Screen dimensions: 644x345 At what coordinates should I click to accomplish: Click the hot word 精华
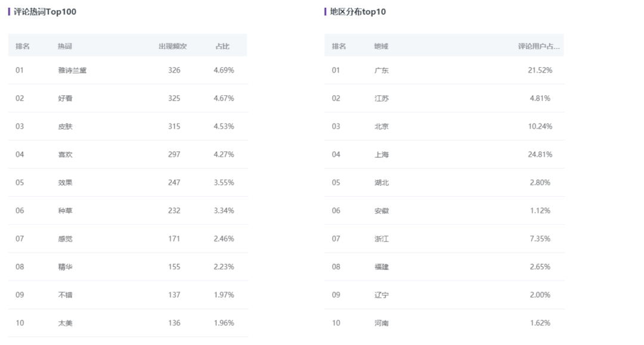coord(65,267)
